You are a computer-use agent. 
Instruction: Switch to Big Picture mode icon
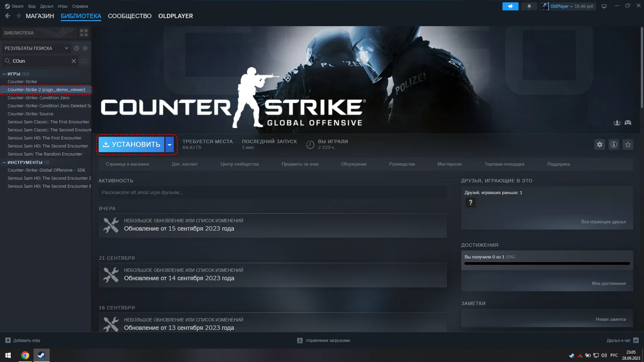604,6
